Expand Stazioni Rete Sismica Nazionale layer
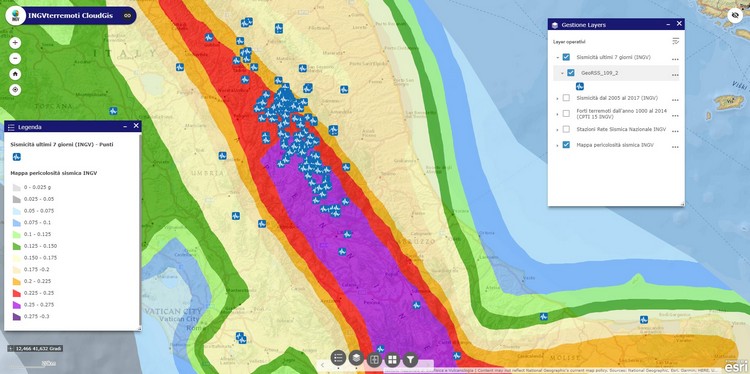 [557, 130]
